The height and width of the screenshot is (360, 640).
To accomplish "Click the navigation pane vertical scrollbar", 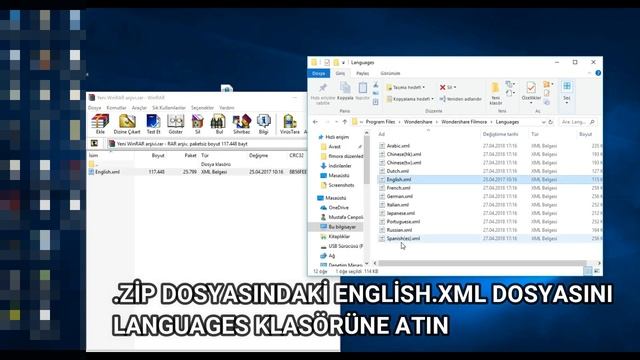I will (367, 159).
